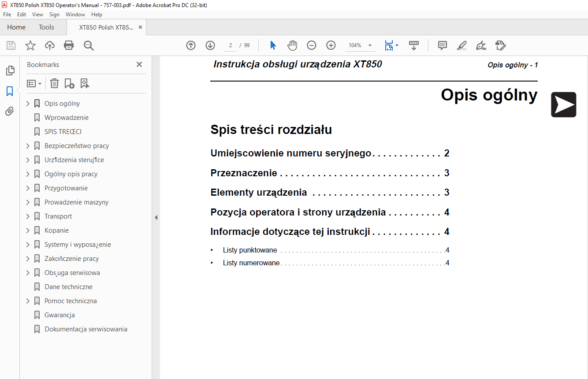
Task: Open the File menu
Action: point(7,15)
